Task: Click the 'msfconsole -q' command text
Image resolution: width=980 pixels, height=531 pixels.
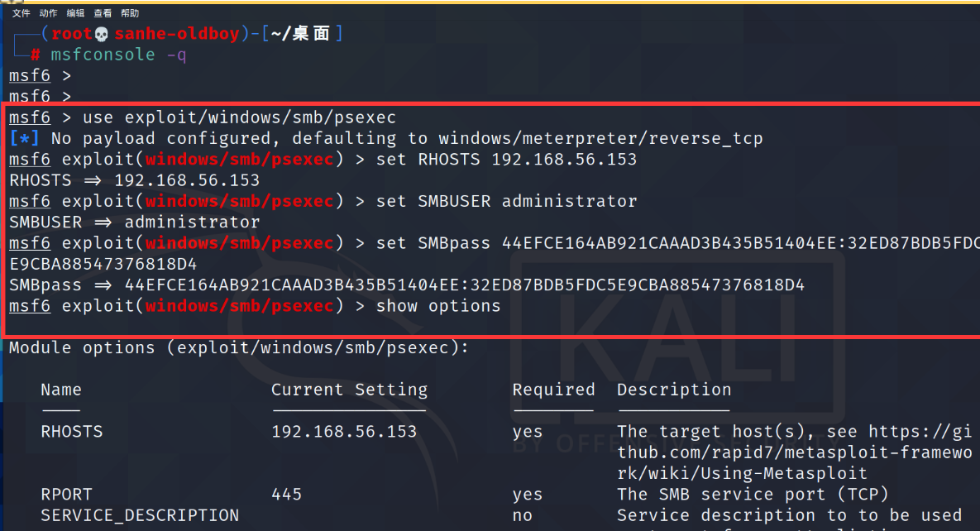Action: coord(118,55)
